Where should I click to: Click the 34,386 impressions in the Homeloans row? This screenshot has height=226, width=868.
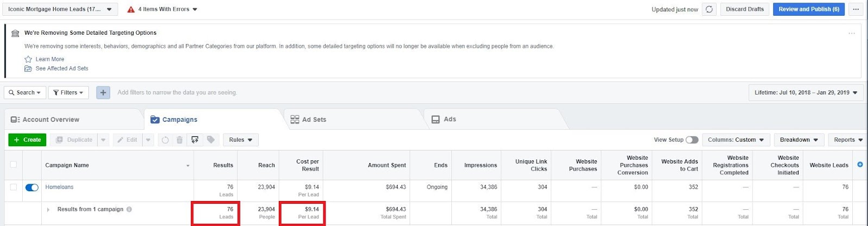[488, 187]
